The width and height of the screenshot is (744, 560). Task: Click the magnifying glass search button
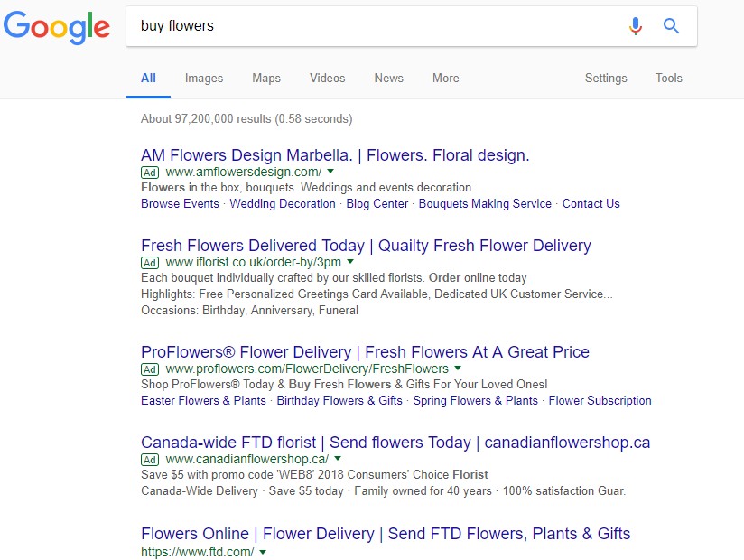pyautogui.click(x=671, y=25)
